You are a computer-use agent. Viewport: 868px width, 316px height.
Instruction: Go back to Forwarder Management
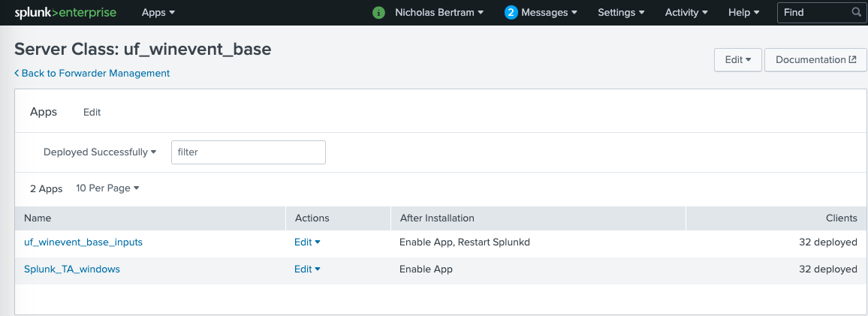coord(92,73)
